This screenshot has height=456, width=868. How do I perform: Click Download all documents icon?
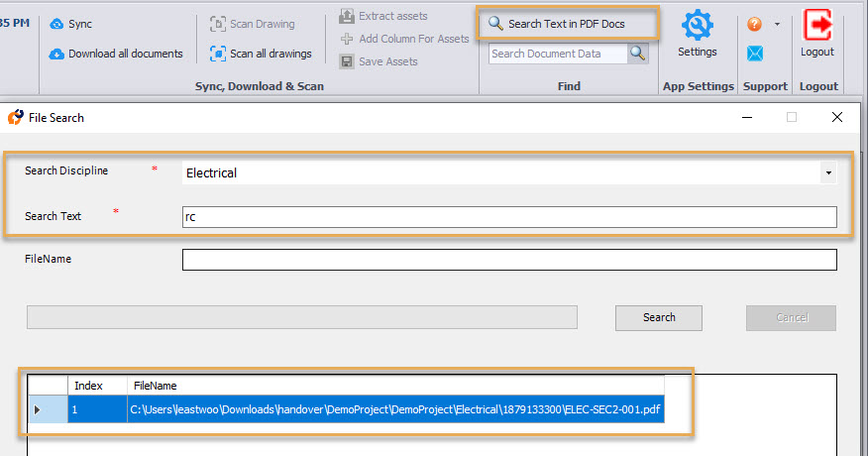pyautogui.click(x=56, y=54)
